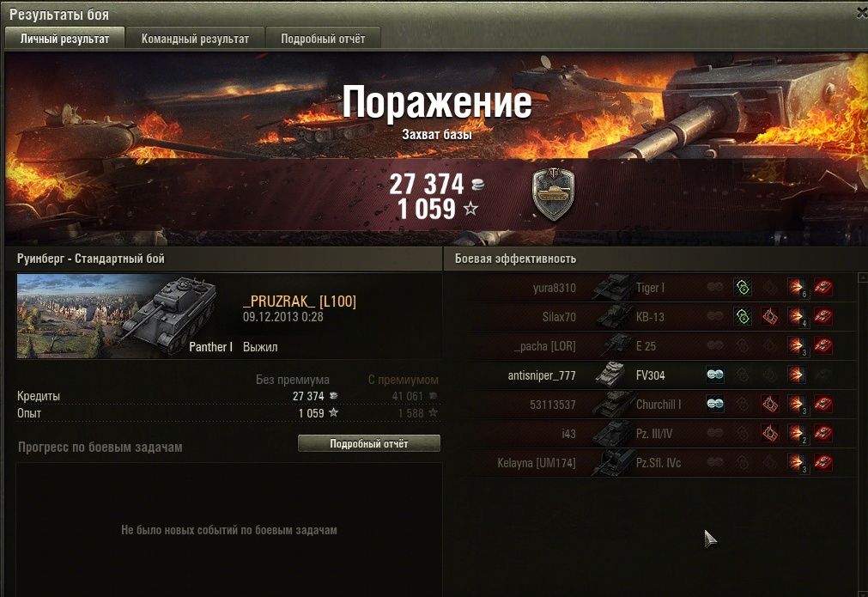Click the critical hit icon for Silax70
Image resolution: width=868 pixels, height=597 pixels.
[x=769, y=317]
